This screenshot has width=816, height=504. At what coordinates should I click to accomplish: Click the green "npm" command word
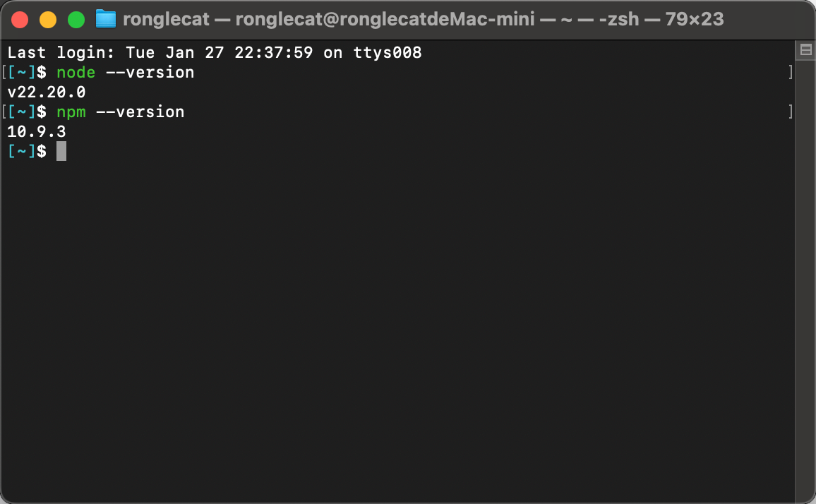(71, 112)
